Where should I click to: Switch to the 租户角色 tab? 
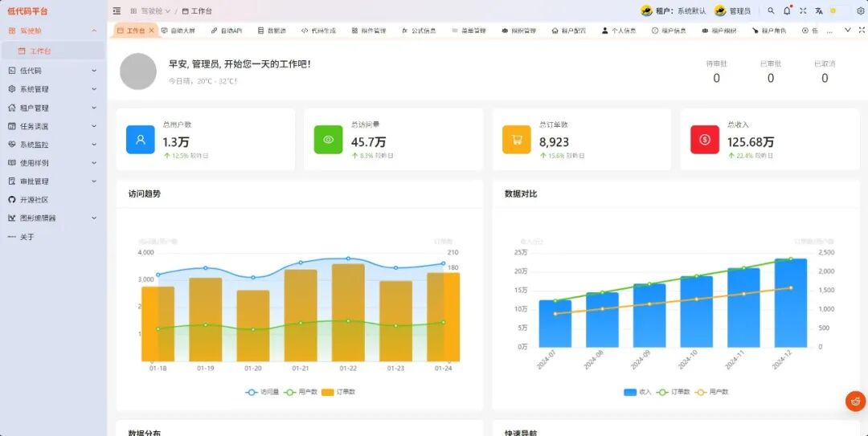[769, 31]
